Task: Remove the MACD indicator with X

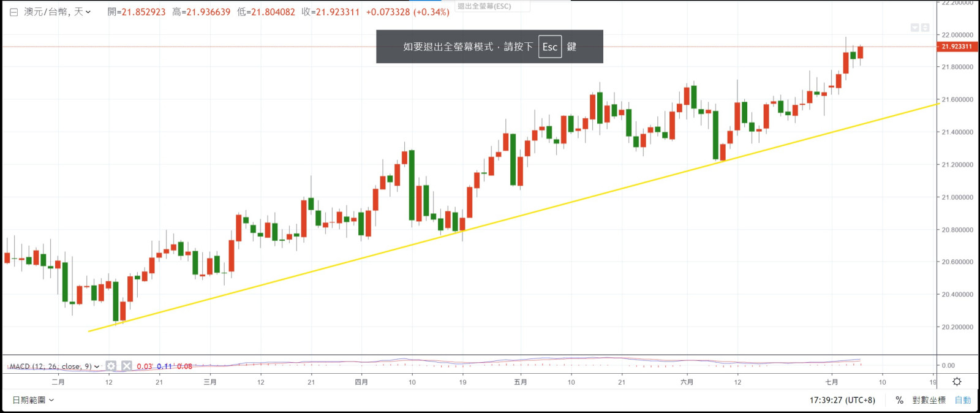Action: [x=127, y=366]
